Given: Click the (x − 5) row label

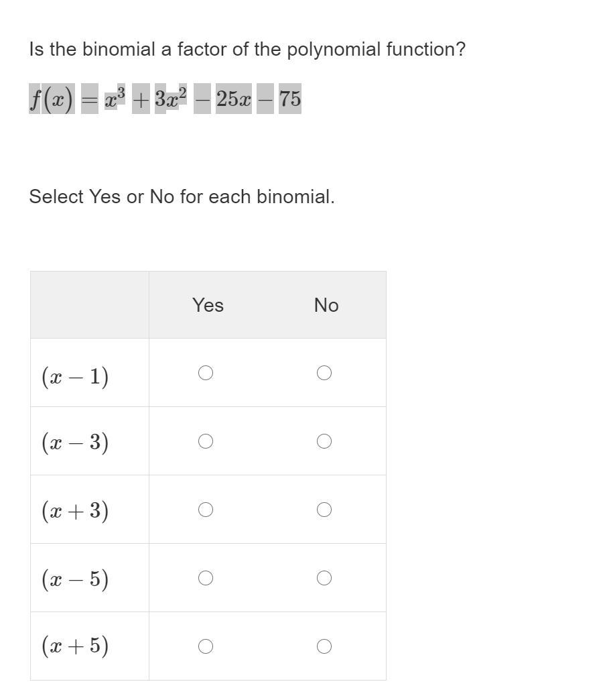Looking at the screenshot, I should pos(75,579).
